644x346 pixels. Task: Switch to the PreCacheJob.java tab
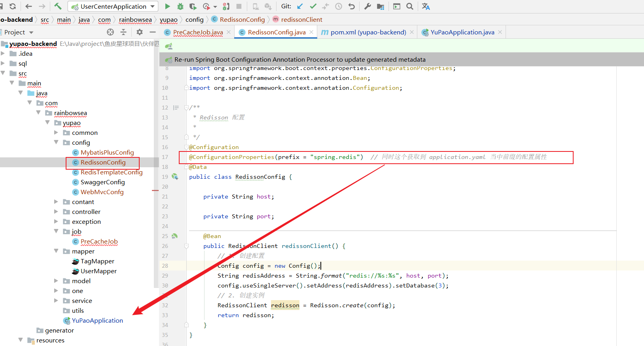coord(198,32)
